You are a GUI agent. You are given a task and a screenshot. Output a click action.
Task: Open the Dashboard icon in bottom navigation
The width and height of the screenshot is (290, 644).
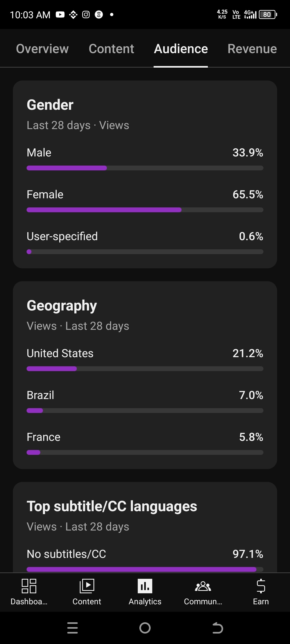(x=29, y=586)
